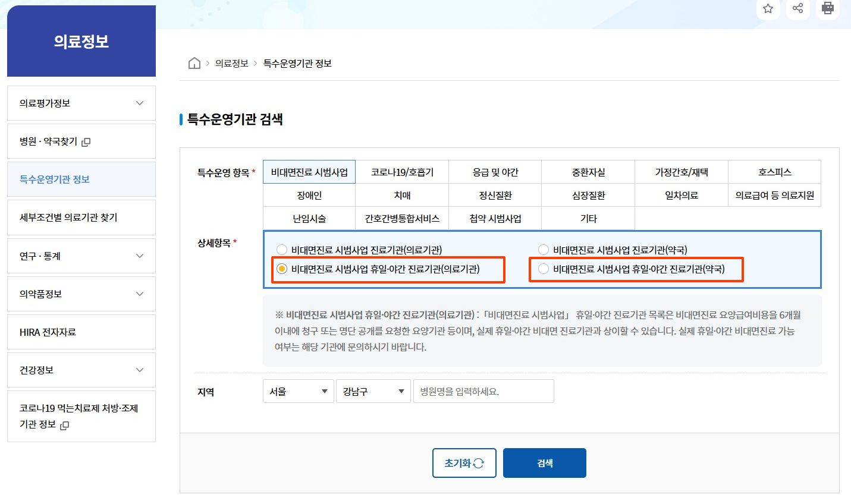851x504 pixels.
Task: Select the 응급 및 야간 tab
Action: 495,172
